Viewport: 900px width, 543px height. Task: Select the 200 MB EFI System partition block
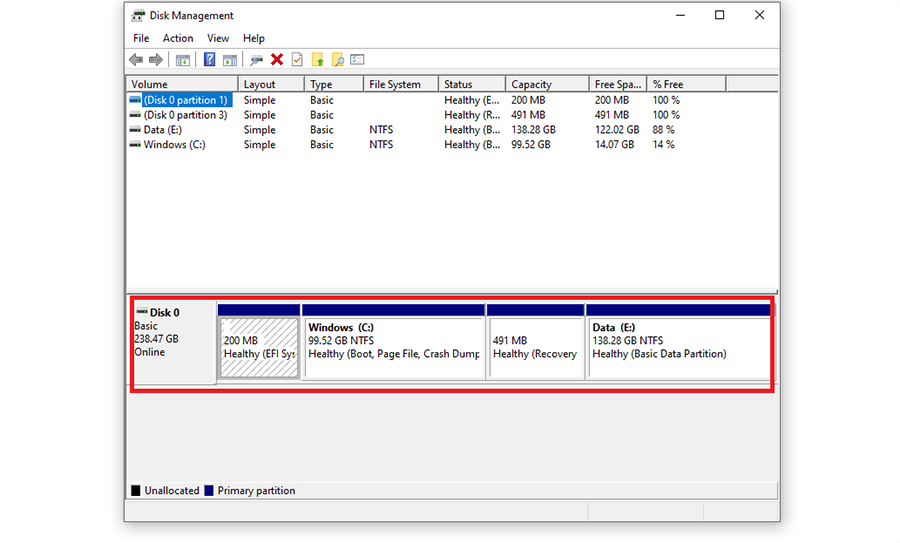pyautogui.click(x=259, y=347)
